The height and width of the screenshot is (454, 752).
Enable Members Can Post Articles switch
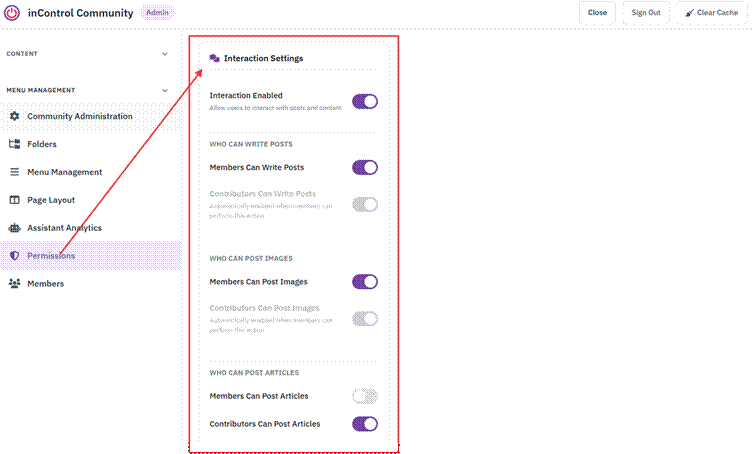[x=365, y=396]
